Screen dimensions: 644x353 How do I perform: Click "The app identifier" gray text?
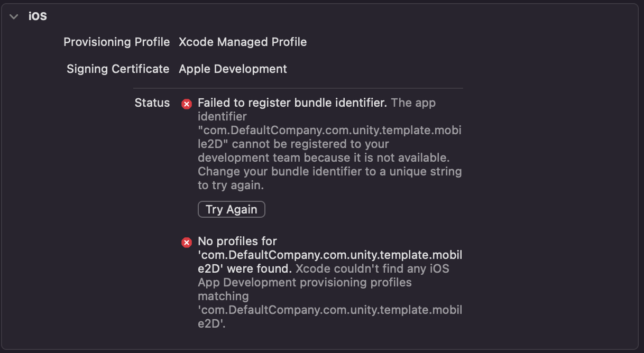coord(413,103)
